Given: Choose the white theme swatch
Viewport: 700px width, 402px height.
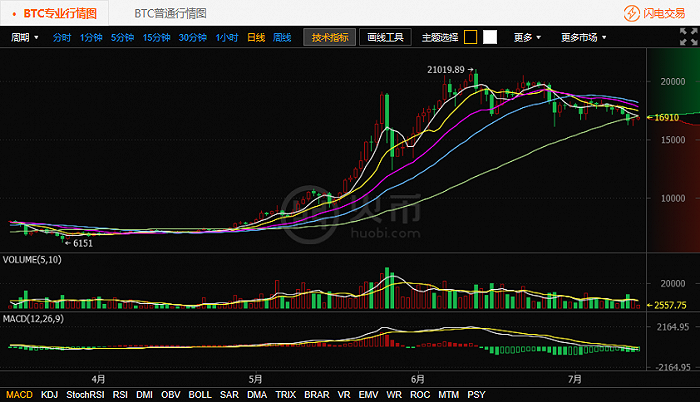Looking at the screenshot, I should tap(490, 37).
